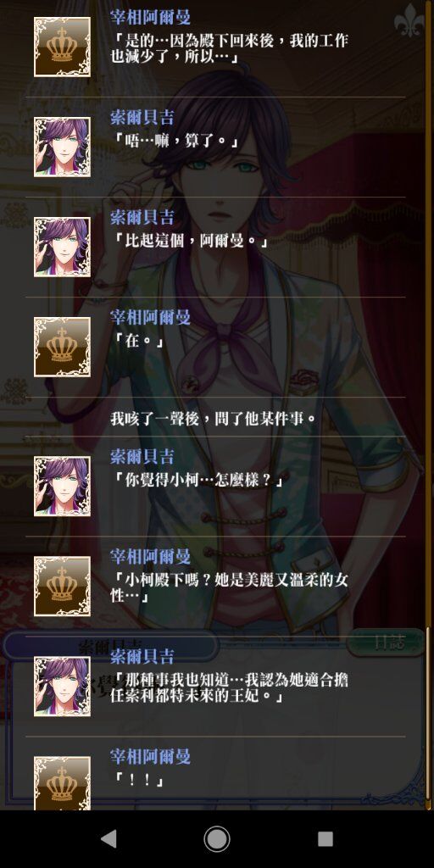Tap the 宰相阿爾曼 name above 「在。」
This screenshot has height=868, width=434.
point(150,317)
